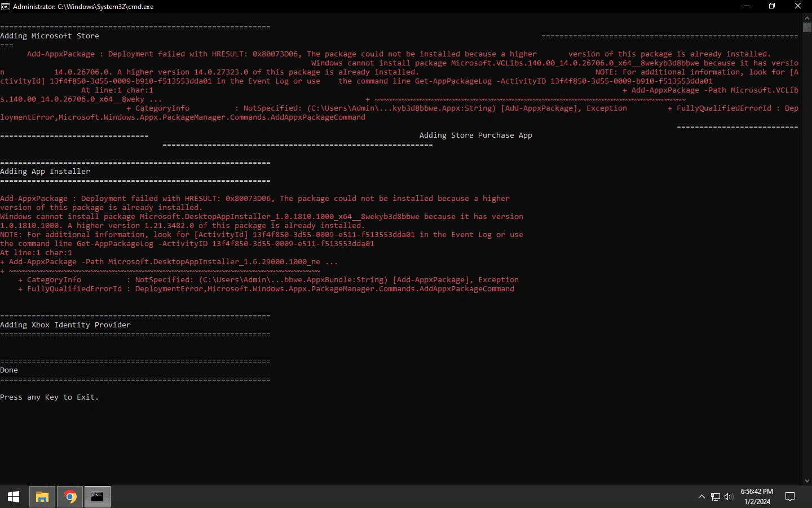The image size is (812, 508).
Task: Click the 'Administrator: C:\Windows\System32\cmd.exe' window title
Action: click(x=83, y=7)
